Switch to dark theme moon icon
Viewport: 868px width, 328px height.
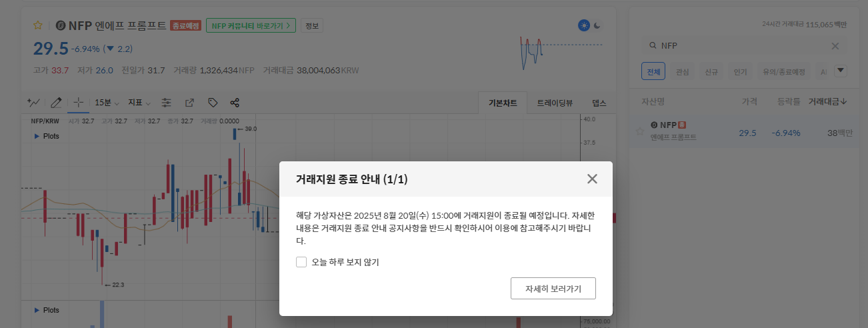tap(597, 25)
